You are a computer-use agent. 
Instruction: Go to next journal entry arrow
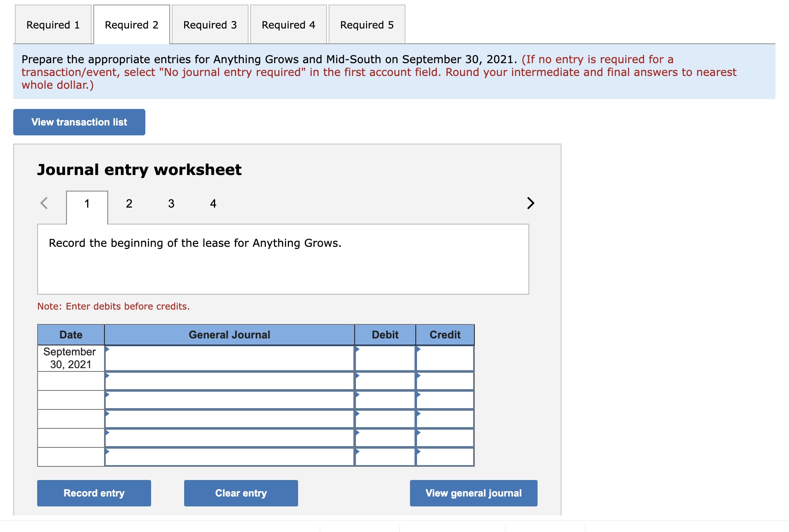pos(531,203)
